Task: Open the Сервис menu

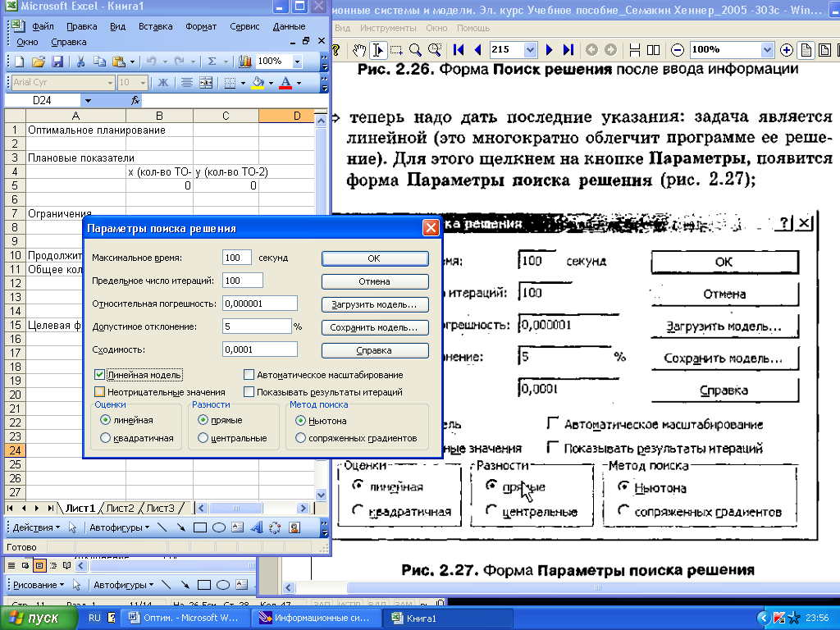Action: tap(244, 26)
